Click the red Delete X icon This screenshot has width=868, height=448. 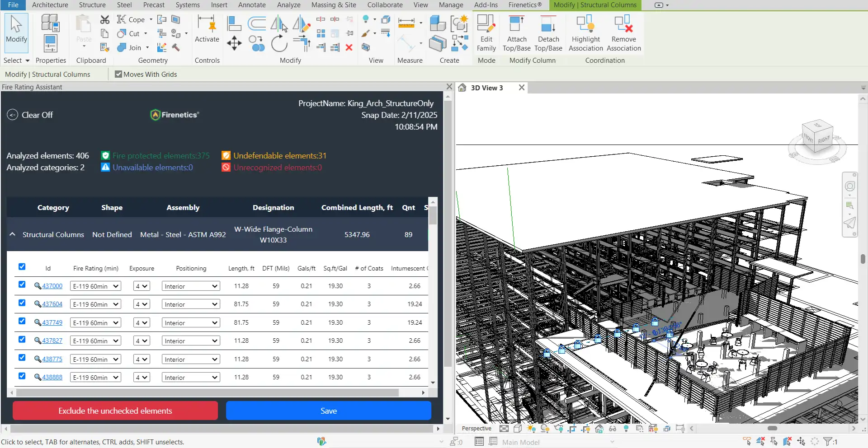tap(349, 47)
